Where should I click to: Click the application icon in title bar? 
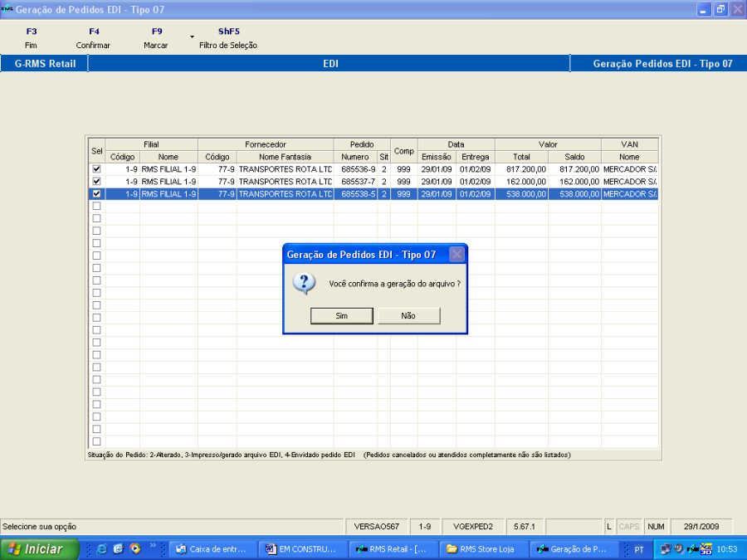7,9
